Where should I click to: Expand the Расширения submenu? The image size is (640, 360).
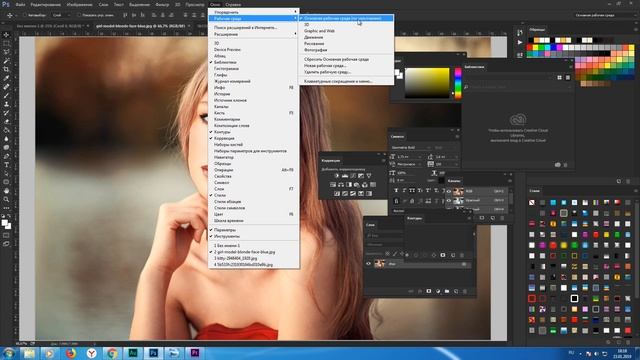coord(253,34)
